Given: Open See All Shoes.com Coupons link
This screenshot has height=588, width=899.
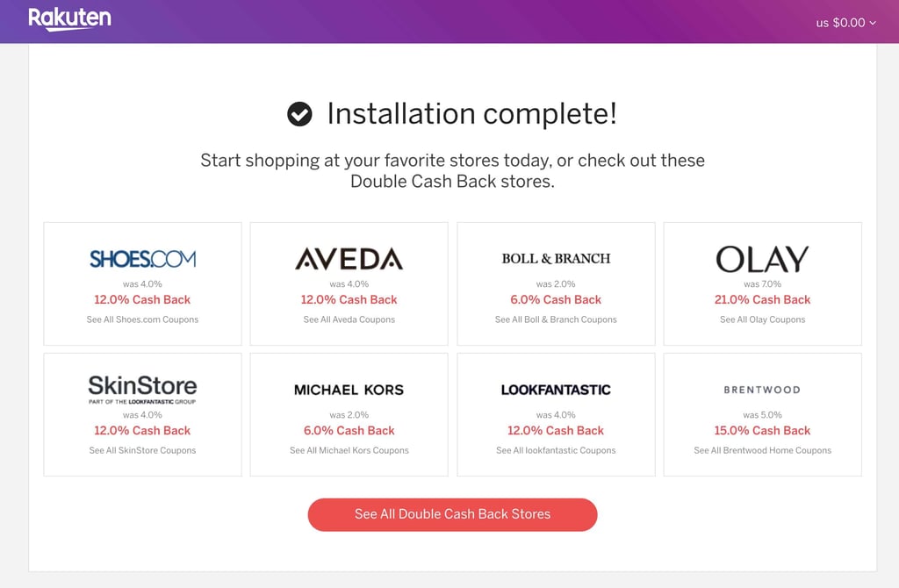Looking at the screenshot, I should [143, 319].
